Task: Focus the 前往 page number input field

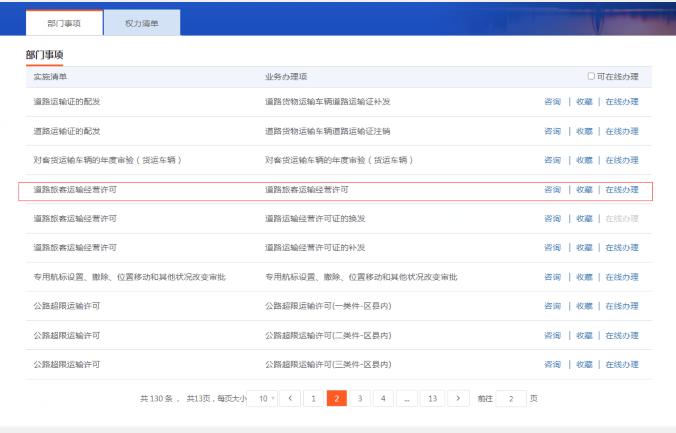Action: click(x=511, y=398)
